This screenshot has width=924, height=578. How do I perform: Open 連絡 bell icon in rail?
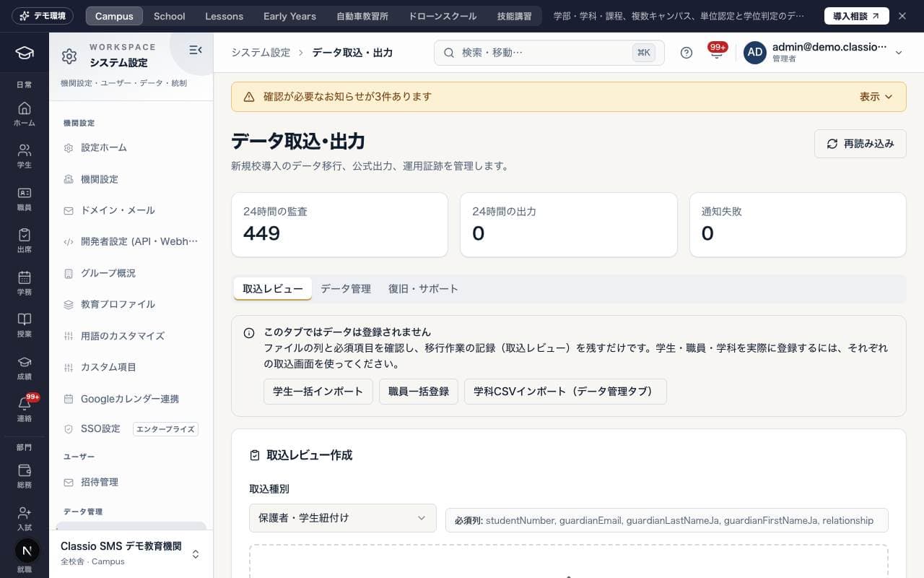click(x=24, y=410)
